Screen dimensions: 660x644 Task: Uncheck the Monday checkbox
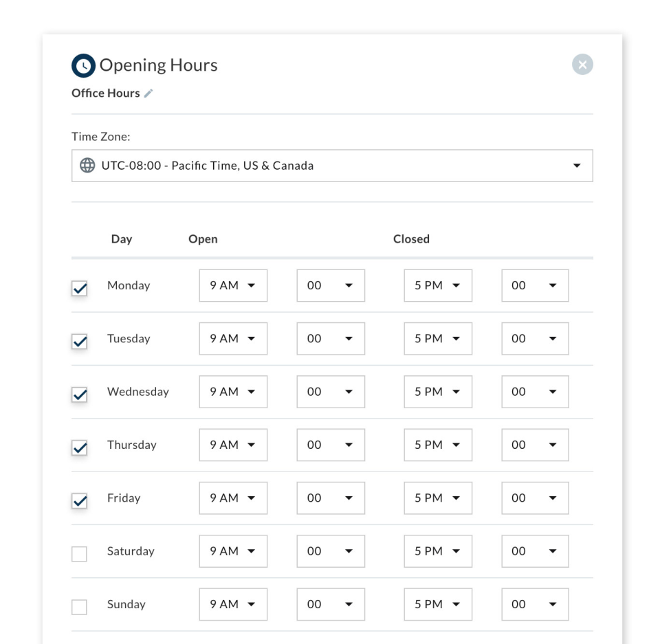[80, 289]
